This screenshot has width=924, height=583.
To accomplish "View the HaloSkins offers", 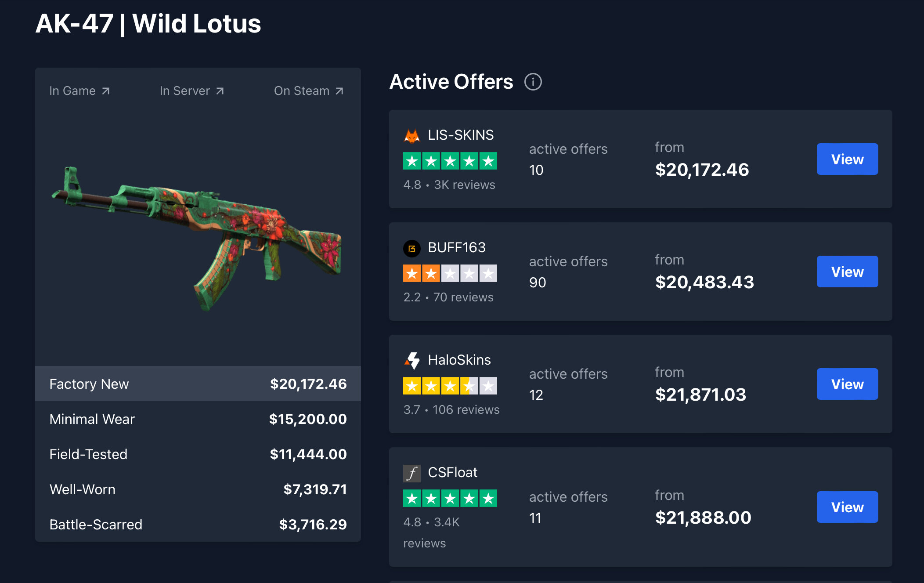I will click(847, 384).
